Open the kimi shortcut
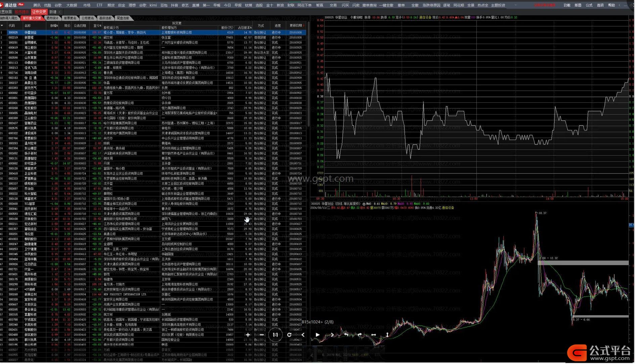Image resolution: width=636 pixels, height=364 pixels. tap(153, 5)
